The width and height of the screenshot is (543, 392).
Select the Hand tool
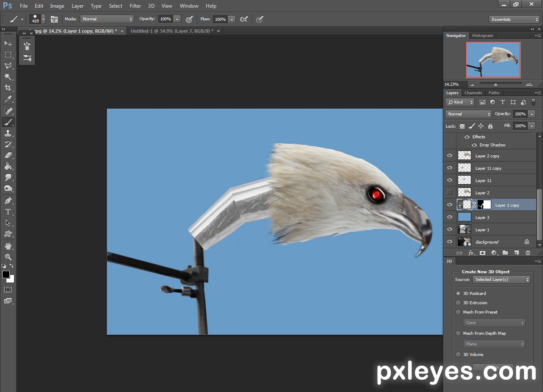tap(8, 246)
